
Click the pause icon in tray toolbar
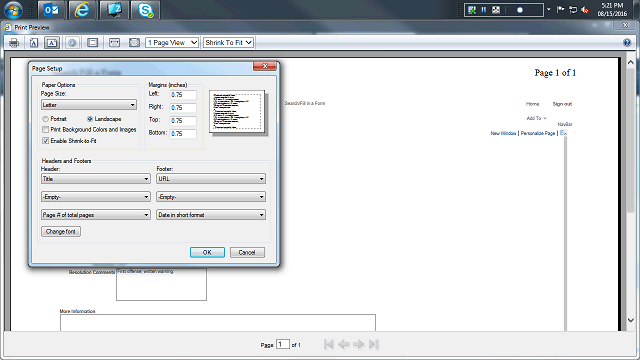484,10
